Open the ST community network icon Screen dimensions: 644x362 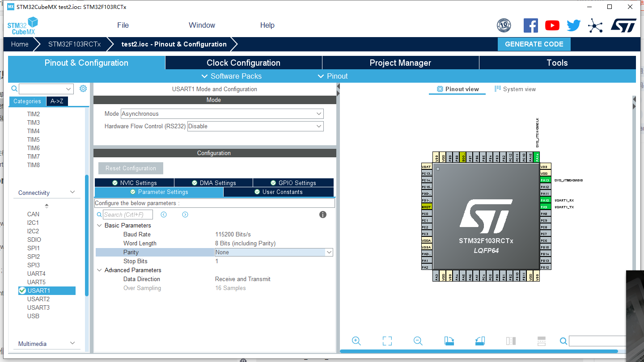595,25
